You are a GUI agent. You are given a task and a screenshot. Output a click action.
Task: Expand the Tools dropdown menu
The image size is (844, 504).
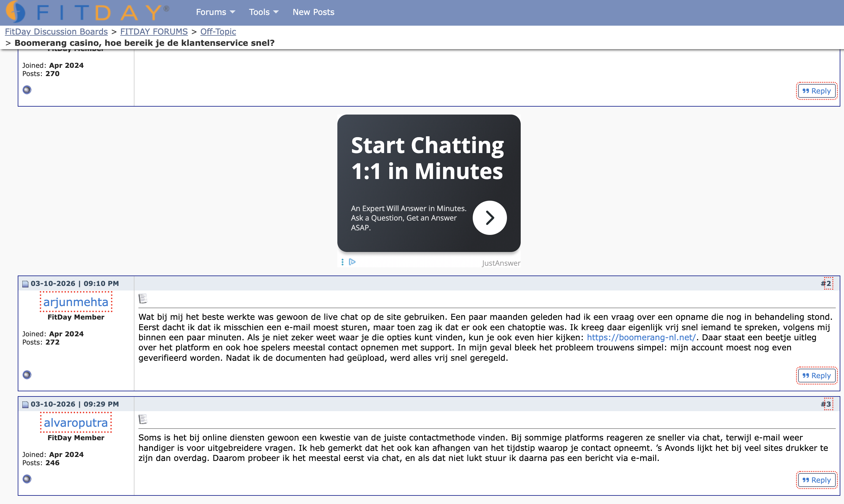pos(264,12)
